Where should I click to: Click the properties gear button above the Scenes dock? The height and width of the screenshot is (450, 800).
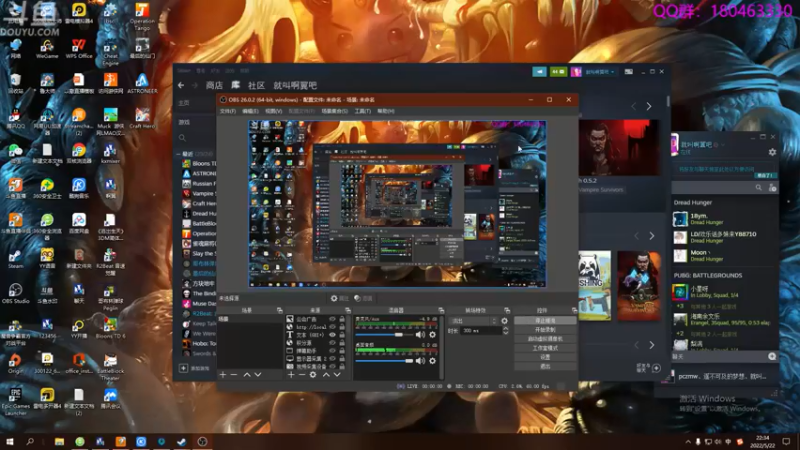pyautogui.click(x=340, y=298)
